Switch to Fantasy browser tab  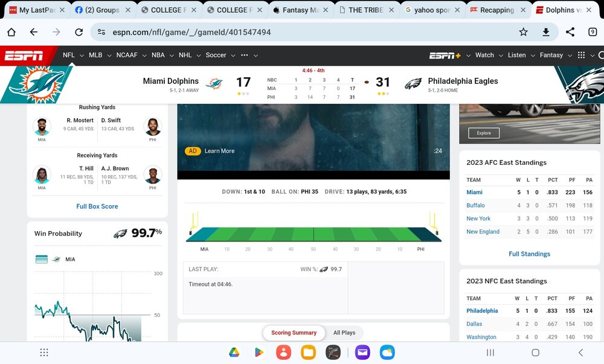[x=300, y=10]
